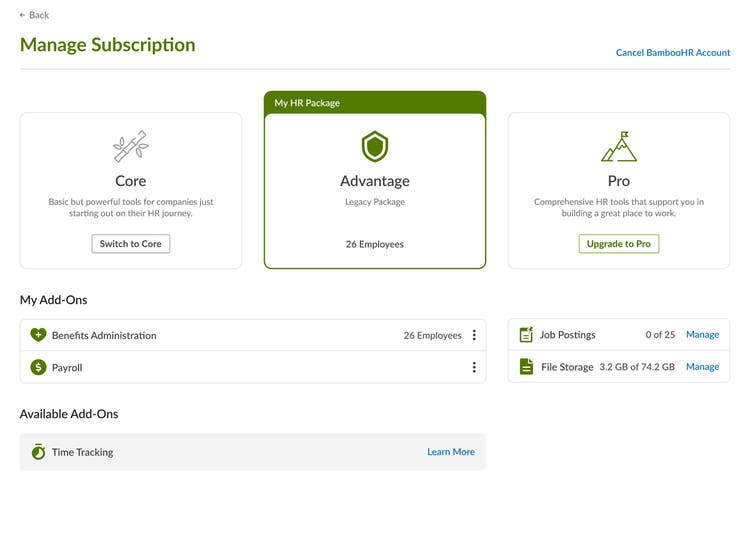Click the Payroll dollar icon
Screen dimensions: 750x546
(x=38, y=367)
